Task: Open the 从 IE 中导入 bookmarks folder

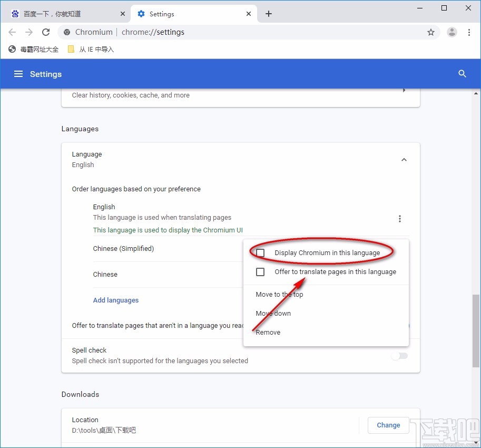Action: [91, 49]
